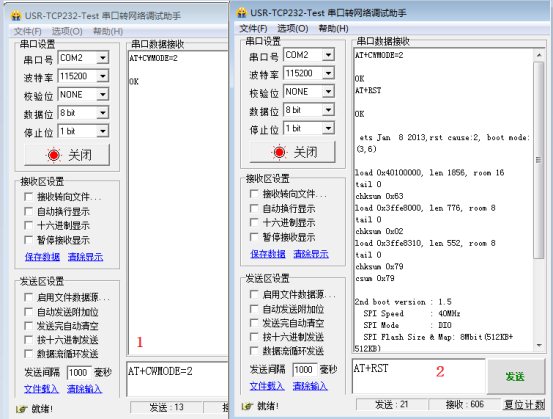The height and width of the screenshot is (419, 553).
Task: Enable 按十六进制发送 checkbox in right window
Action: coord(254,337)
